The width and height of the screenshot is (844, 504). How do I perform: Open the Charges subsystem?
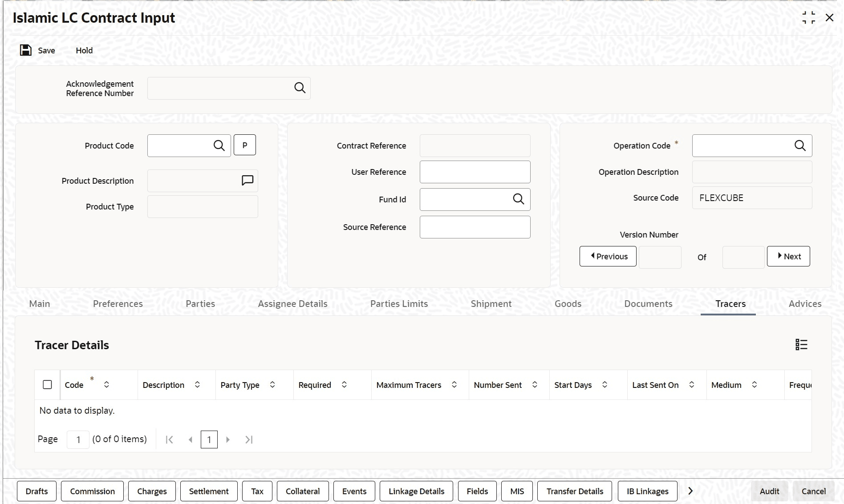tap(152, 491)
